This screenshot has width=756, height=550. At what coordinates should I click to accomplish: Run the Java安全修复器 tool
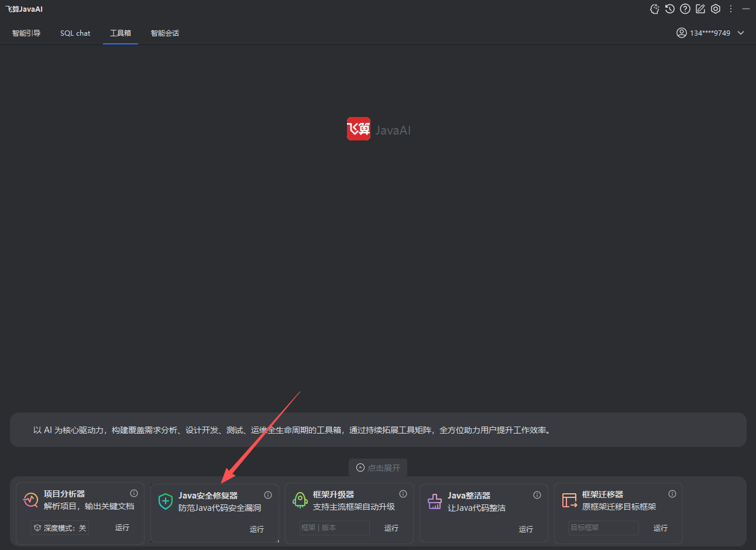click(x=257, y=529)
